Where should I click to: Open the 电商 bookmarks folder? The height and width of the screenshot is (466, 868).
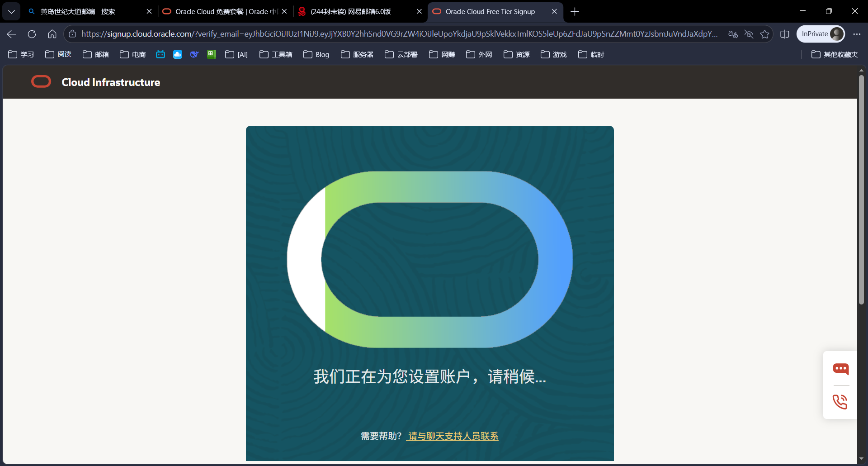[133, 54]
